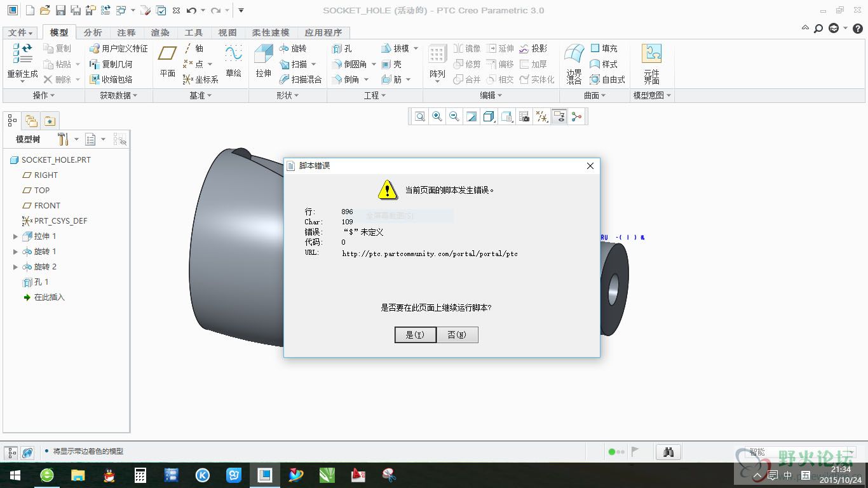Switch to the Annotate (注释) tab
This screenshot has width=868, height=488.
[x=126, y=32]
